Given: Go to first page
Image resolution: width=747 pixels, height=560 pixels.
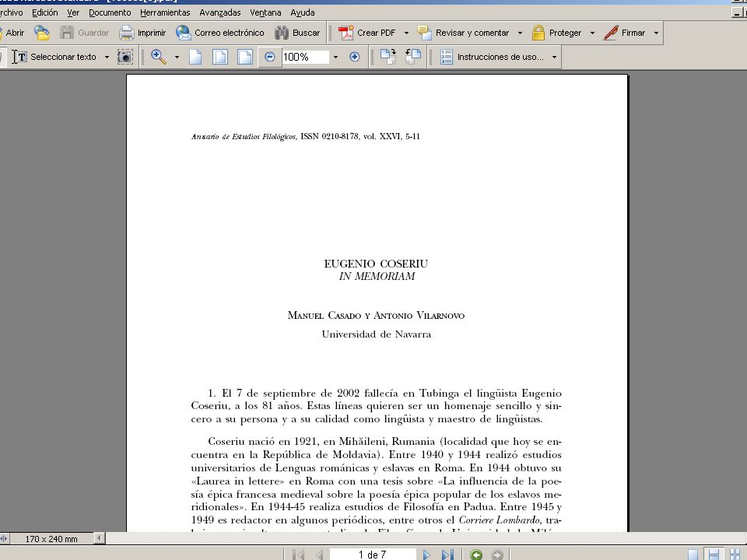Looking at the screenshot, I should click(x=299, y=555).
